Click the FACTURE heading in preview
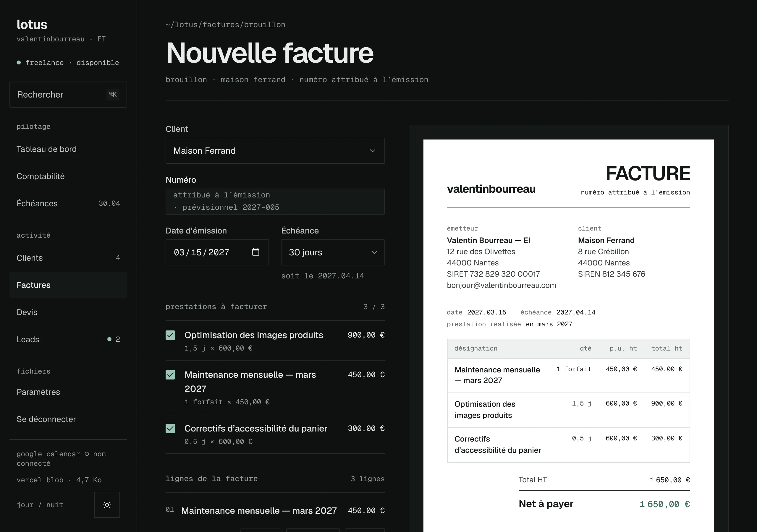The height and width of the screenshot is (532, 757). (648, 173)
